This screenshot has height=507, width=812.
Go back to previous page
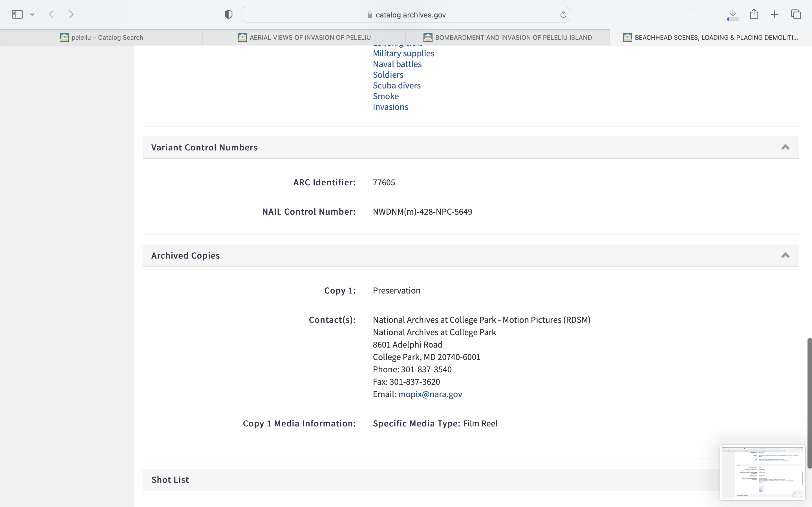click(x=51, y=14)
